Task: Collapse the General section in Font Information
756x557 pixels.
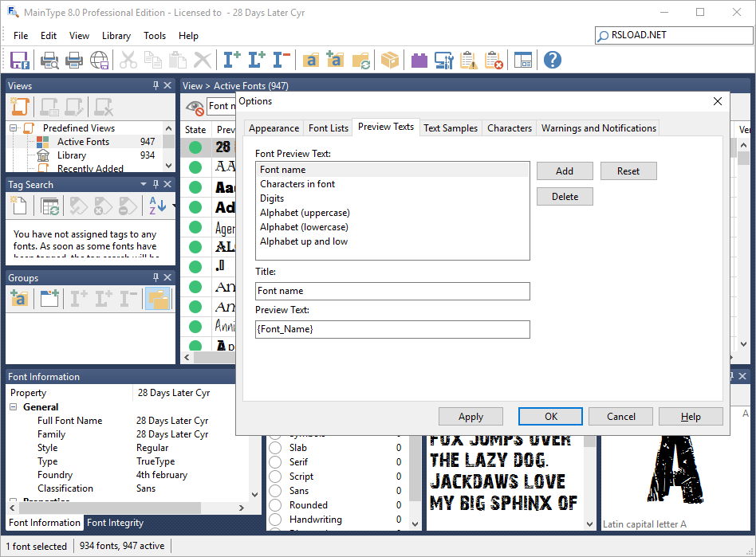Action: click(14, 407)
